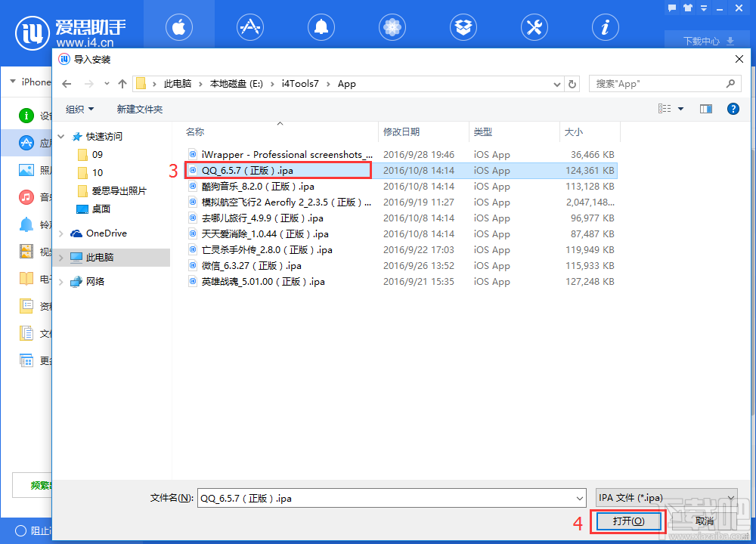Click New Folder (新建文件夹)

(139, 110)
